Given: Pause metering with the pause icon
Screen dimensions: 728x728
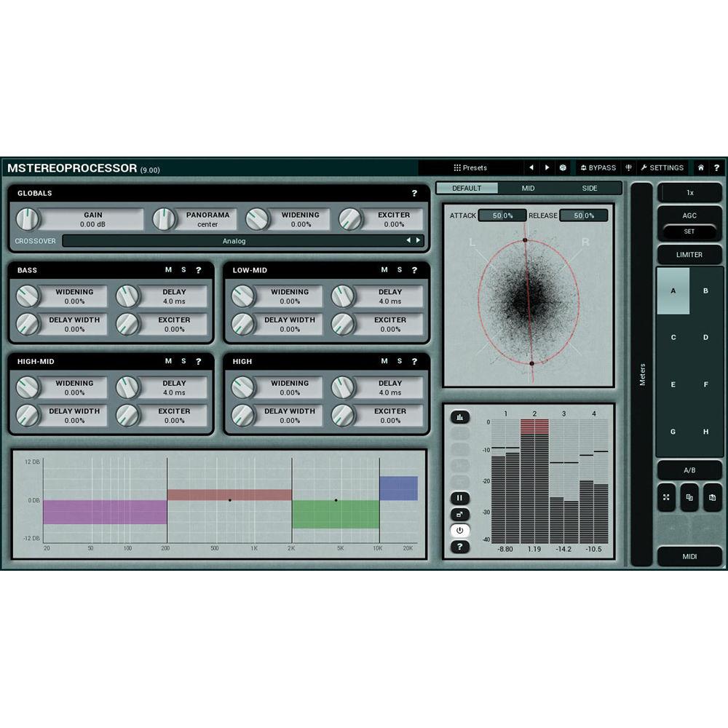Looking at the screenshot, I should pos(460,497).
